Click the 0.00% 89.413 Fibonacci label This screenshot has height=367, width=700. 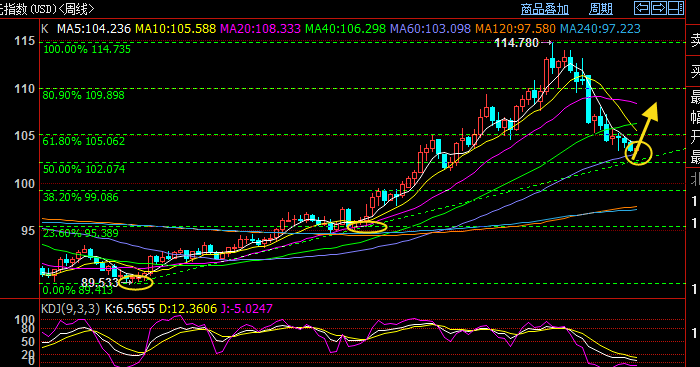click(x=78, y=290)
